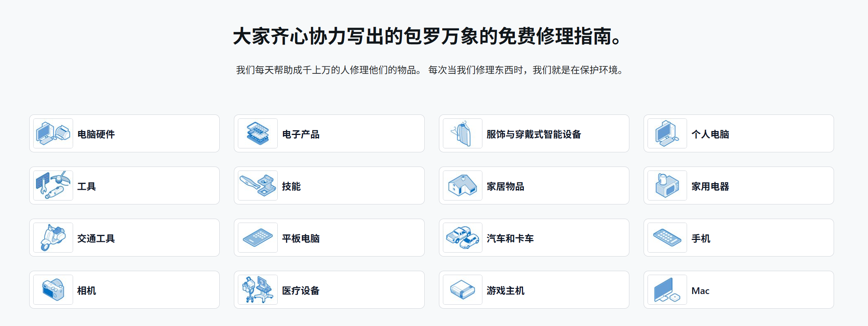Click the 技能 soldering tools icon
868x326 pixels.
(258, 185)
